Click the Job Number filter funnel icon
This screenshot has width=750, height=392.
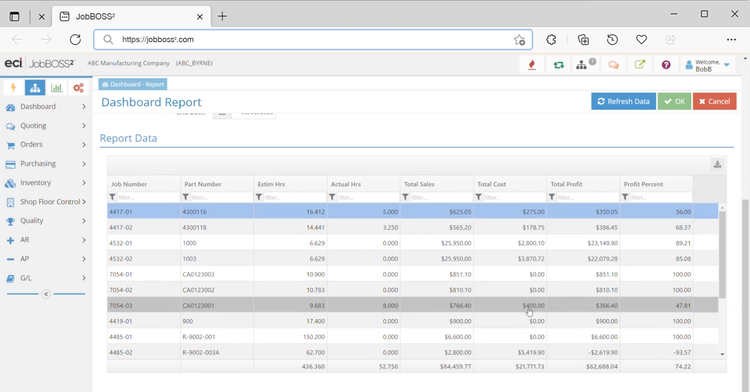click(112, 197)
